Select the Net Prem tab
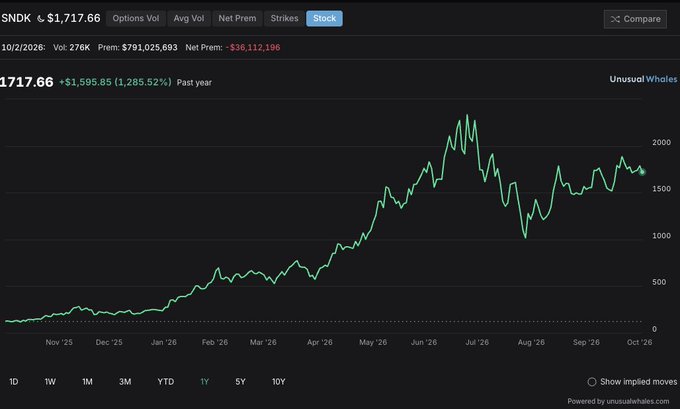 pos(237,19)
